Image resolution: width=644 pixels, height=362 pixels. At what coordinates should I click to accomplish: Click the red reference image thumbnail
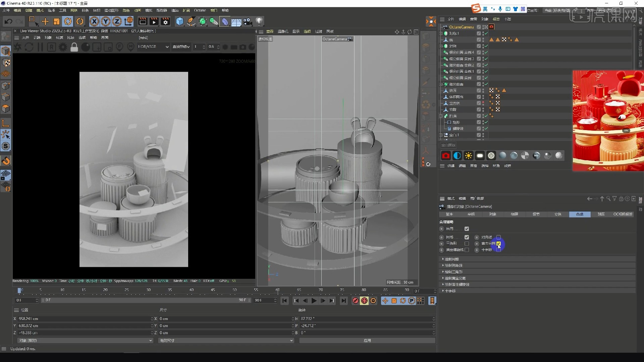tap(608, 121)
